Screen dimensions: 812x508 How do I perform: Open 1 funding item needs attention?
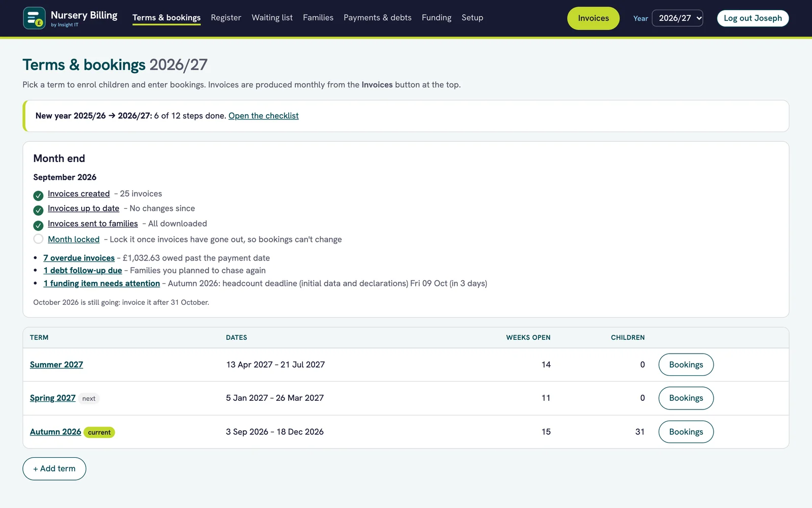coord(101,283)
